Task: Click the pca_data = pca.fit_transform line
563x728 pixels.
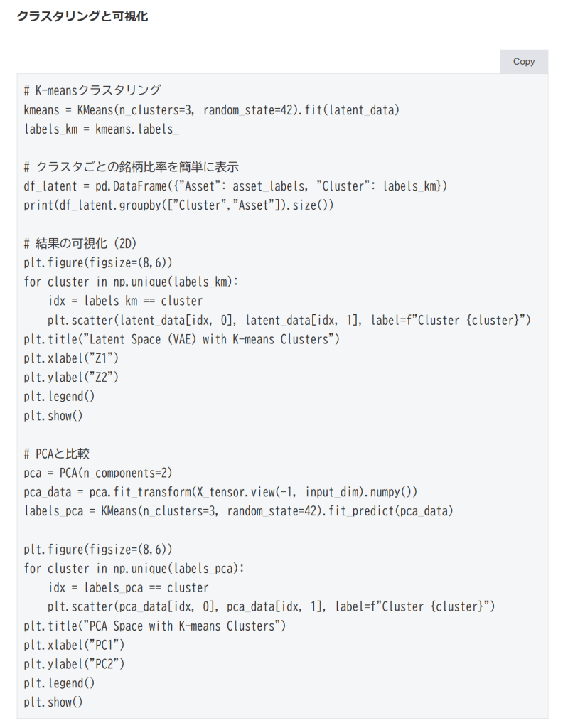Action: (x=220, y=492)
